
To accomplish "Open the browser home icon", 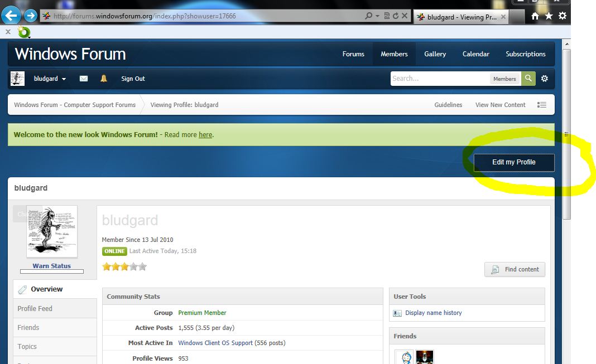I will pos(535,16).
